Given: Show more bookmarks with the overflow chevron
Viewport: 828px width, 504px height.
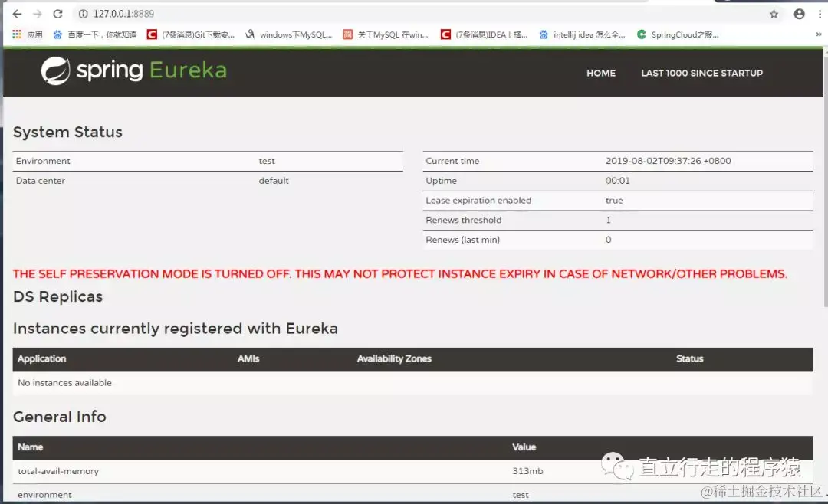Looking at the screenshot, I should 819,34.
